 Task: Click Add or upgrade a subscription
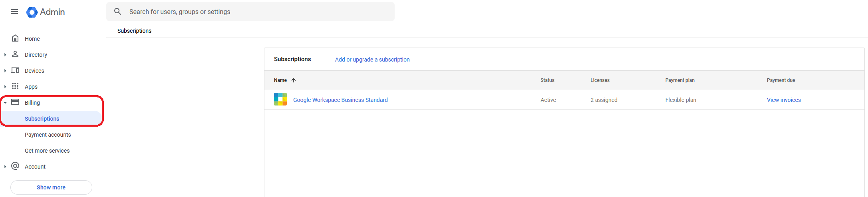[x=372, y=60]
